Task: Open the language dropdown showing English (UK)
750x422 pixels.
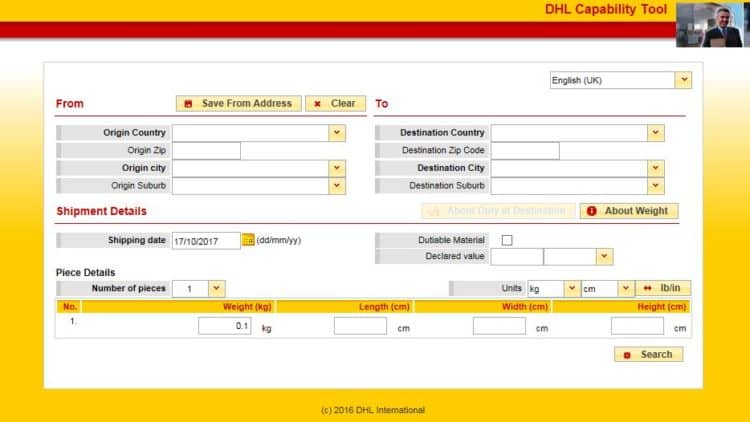Action: point(621,80)
